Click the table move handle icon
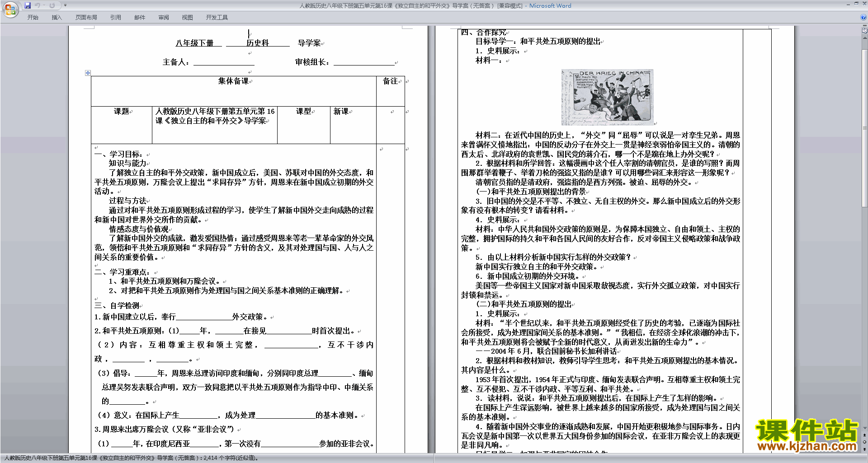 coord(88,73)
